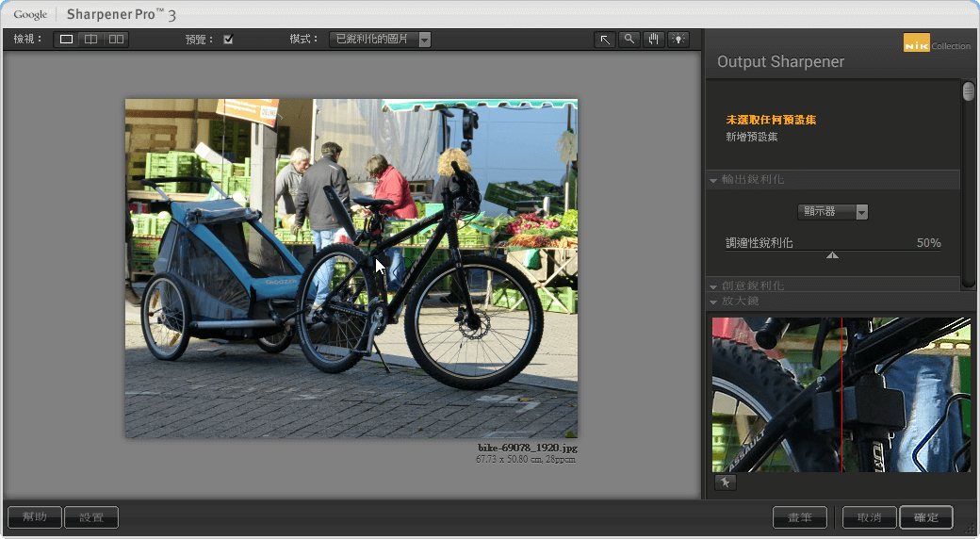Click the right panel vertical scrollbar

[x=968, y=92]
